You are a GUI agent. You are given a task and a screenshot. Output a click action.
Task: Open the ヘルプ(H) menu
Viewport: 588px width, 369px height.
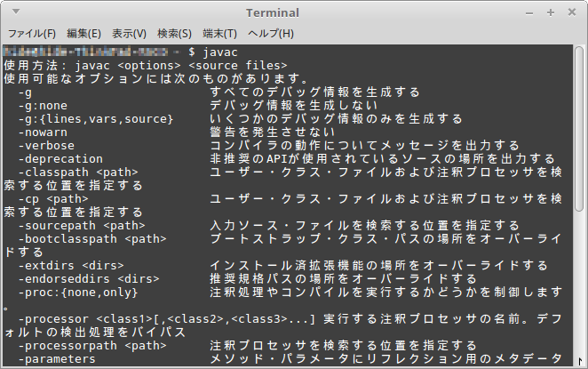pos(270,33)
